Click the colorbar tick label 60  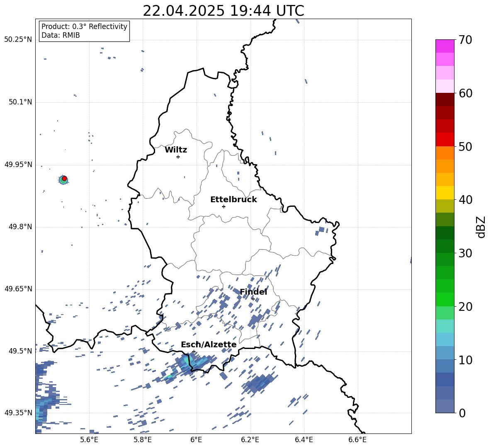pyautogui.click(x=465, y=93)
